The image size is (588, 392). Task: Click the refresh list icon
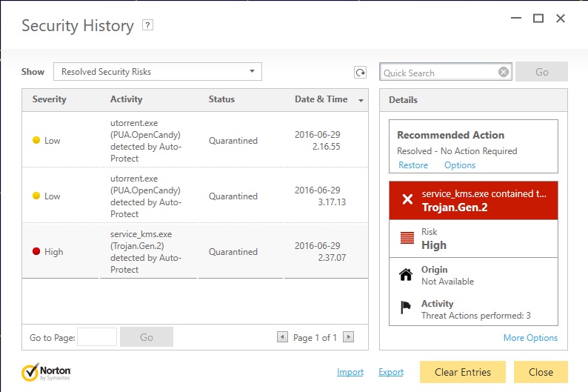pyautogui.click(x=361, y=72)
